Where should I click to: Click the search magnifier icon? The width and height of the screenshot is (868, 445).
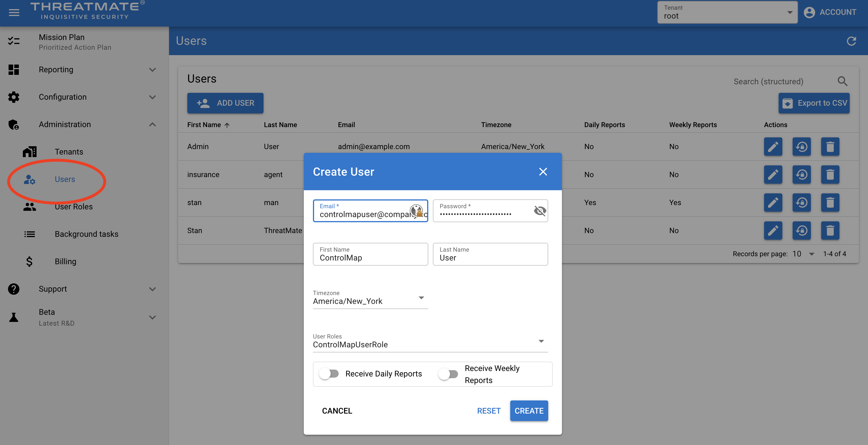[x=842, y=81]
